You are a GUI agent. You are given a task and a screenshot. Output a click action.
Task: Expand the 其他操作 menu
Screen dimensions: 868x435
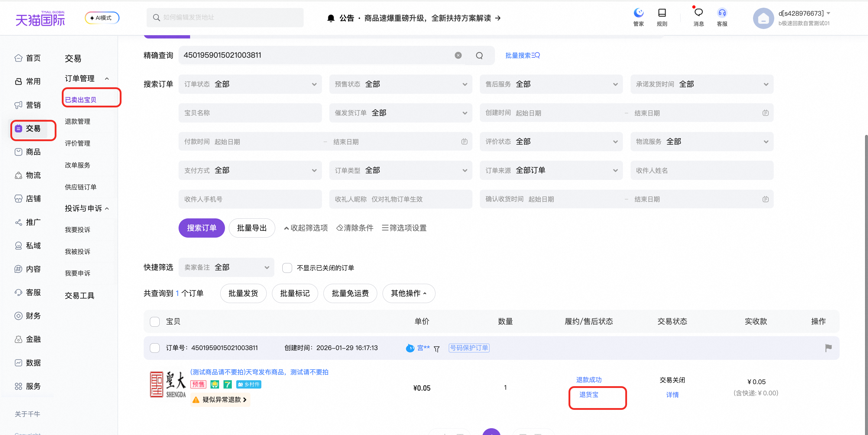(409, 293)
